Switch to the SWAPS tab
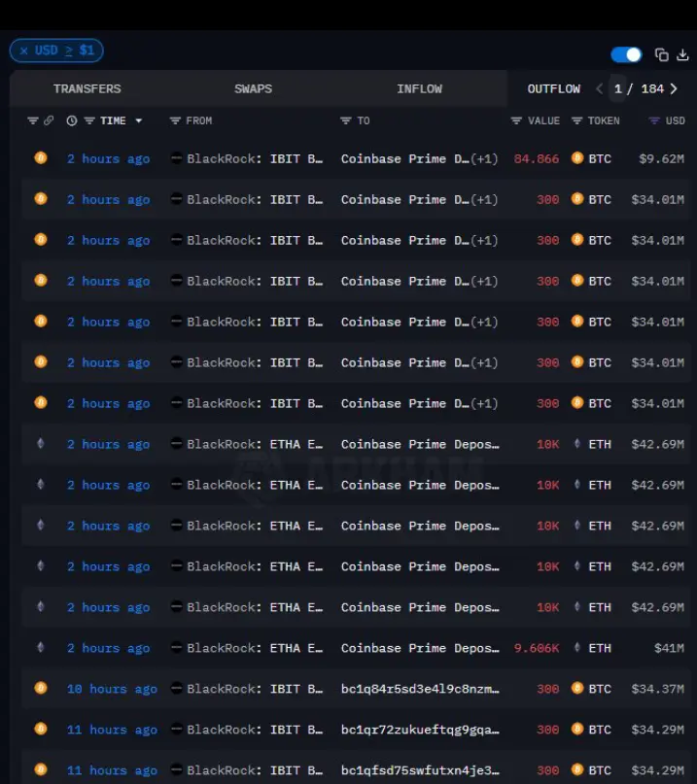 click(x=253, y=89)
